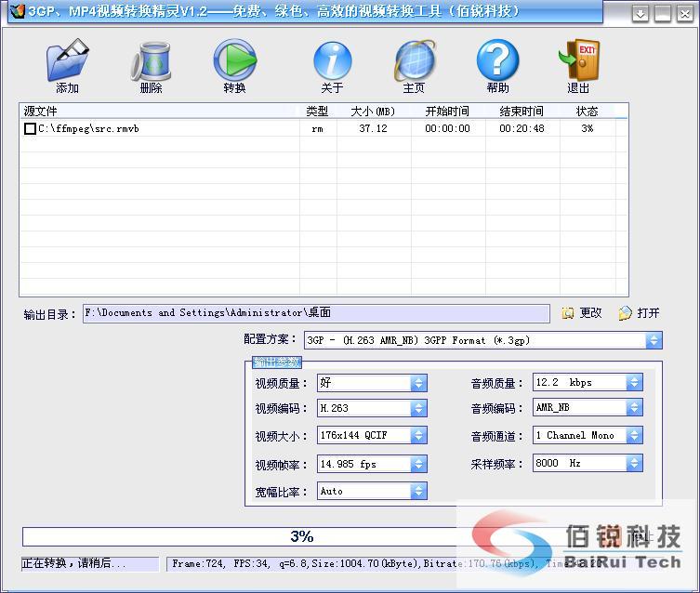The image size is (700, 593).
Task: Open the 音频通道 1 Channel Mono dropdown
Action: click(634, 435)
